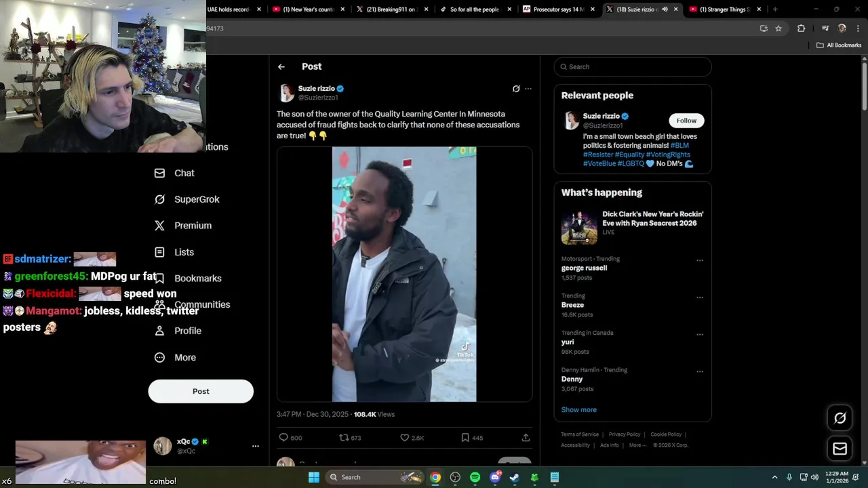The width and height of the screenshot is (868, 488).
Task: Switch to New Year's countdown YouTube tab
Action: click(308, 9)
